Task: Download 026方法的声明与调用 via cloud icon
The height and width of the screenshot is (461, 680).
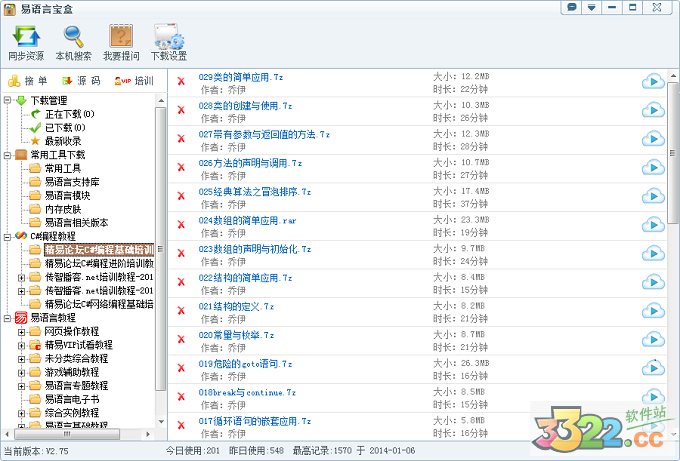Action: [653, 167]
